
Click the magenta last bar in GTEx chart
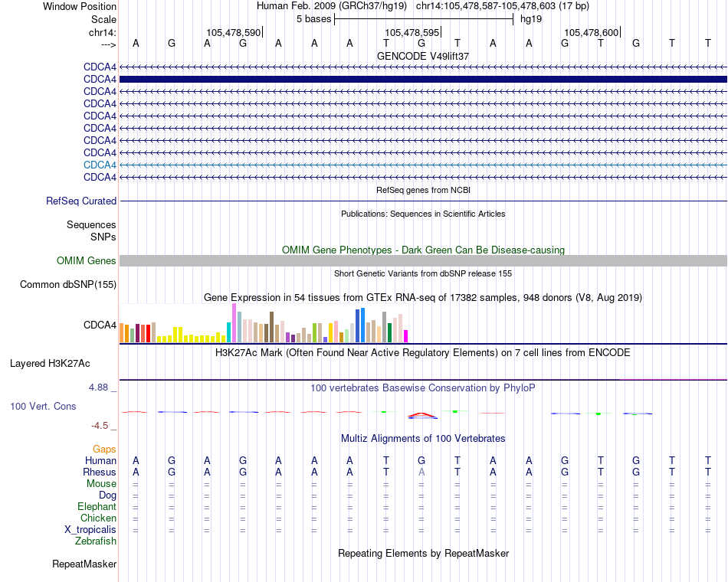(406, 336)
